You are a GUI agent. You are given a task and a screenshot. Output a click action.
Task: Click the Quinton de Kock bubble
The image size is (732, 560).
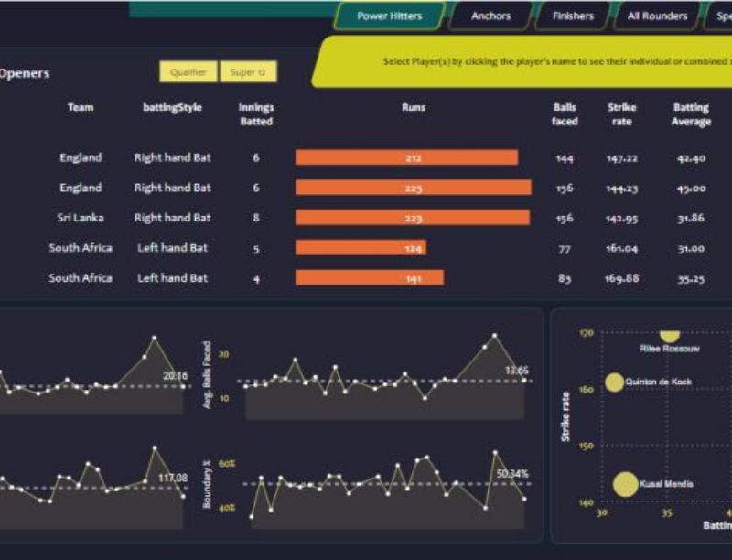tap(614, 382)
